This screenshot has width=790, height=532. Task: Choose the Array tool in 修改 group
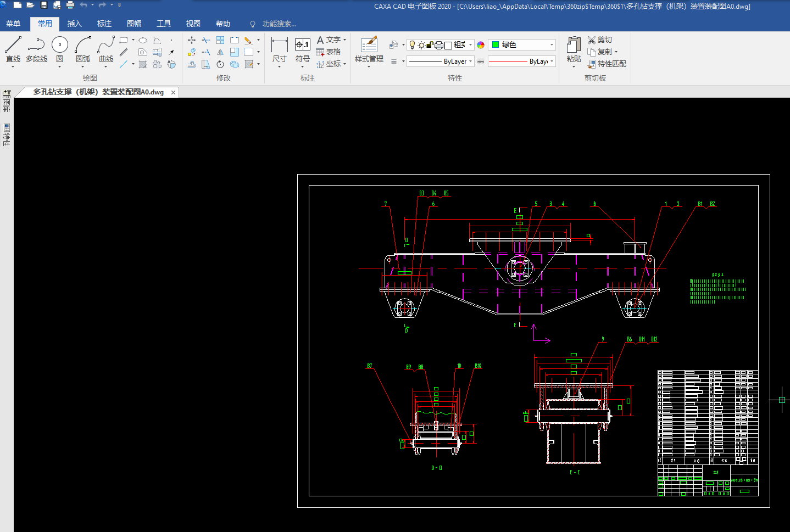[220, 40]
